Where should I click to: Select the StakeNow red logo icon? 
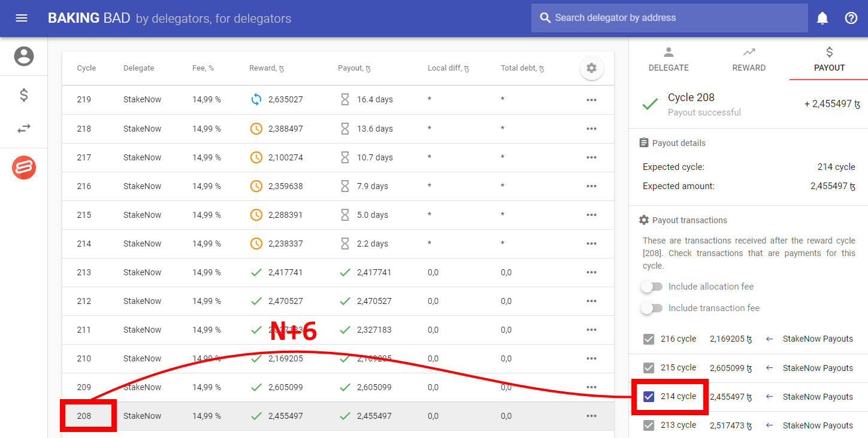tap(24, 167)
